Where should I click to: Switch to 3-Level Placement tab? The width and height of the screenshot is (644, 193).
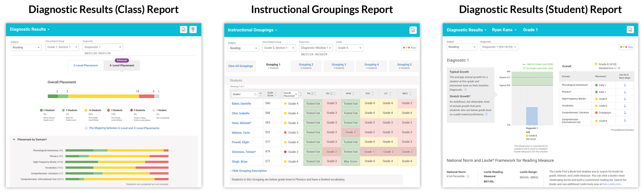click(86, 66)
